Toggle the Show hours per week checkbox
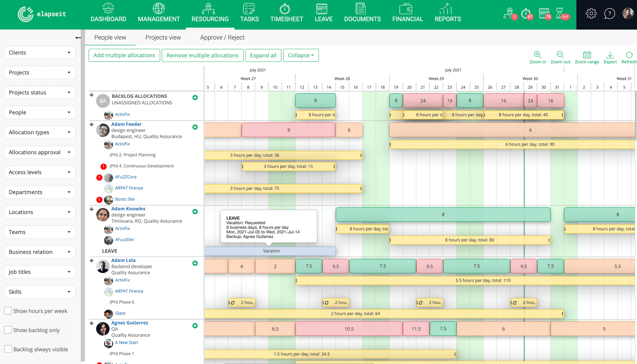 click(x=8, y=311)
